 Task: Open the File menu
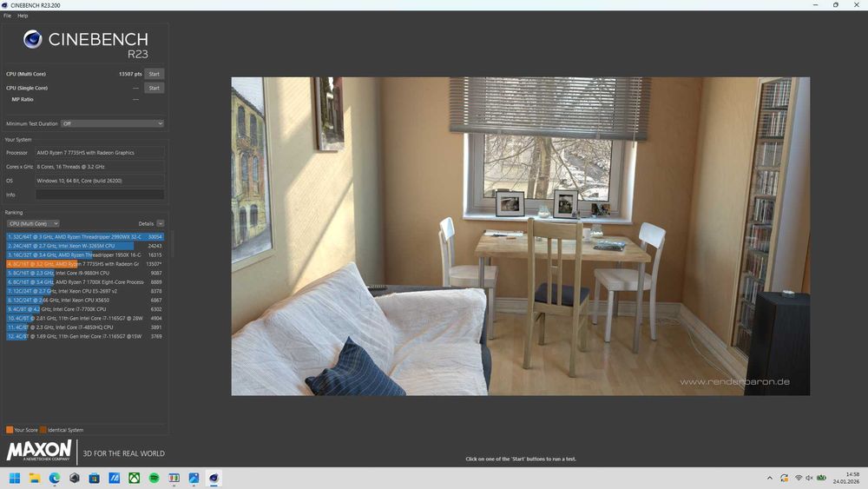tap(7, 16)
